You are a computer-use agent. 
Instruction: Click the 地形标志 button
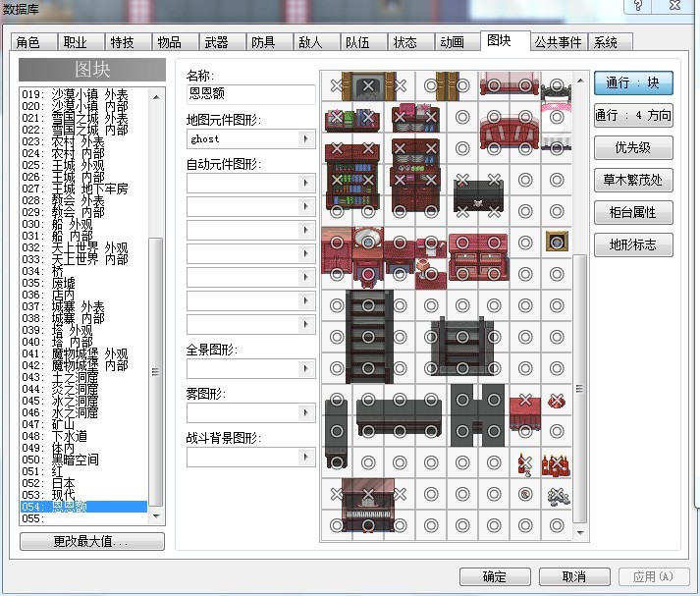tap(633, 244)
